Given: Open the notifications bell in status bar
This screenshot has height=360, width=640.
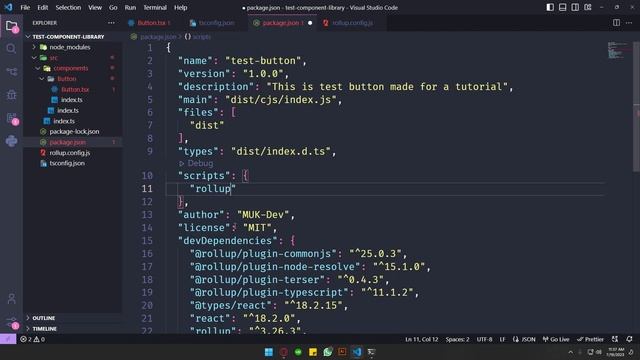Looking at the screenshot, I should 629,339.
